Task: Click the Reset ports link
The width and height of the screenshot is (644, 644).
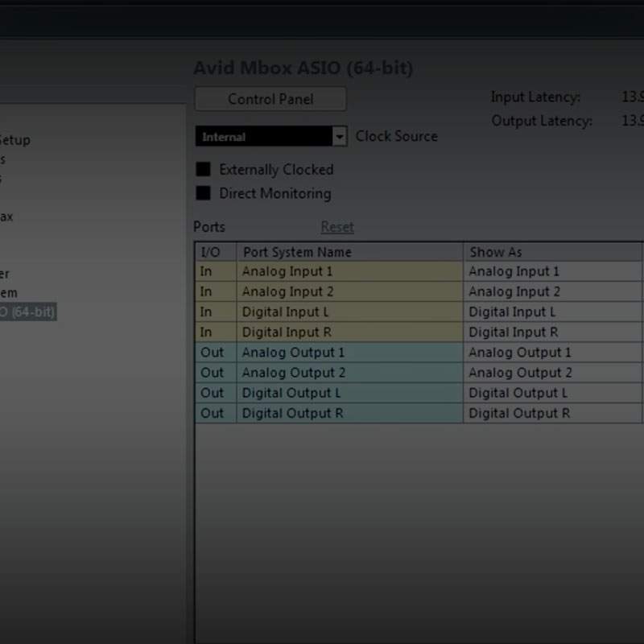Action: click(337, 227)
